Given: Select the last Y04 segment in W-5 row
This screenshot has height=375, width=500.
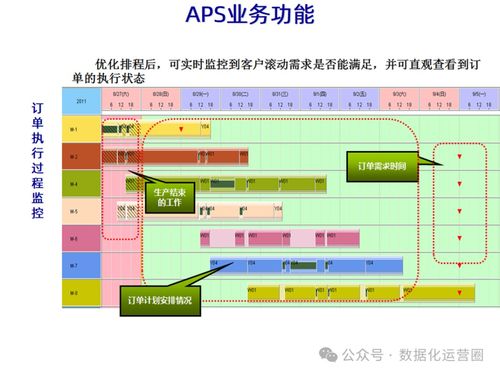Looking at the screenshot, I should 278,212.
